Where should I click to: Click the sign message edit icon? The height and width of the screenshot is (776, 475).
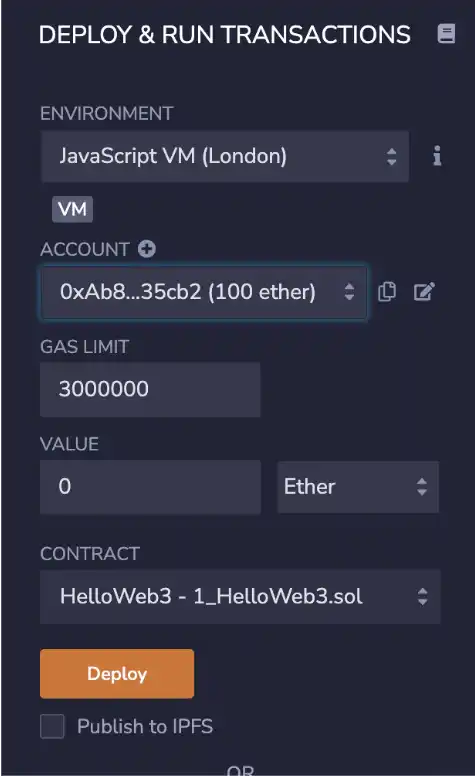[424, 291]
